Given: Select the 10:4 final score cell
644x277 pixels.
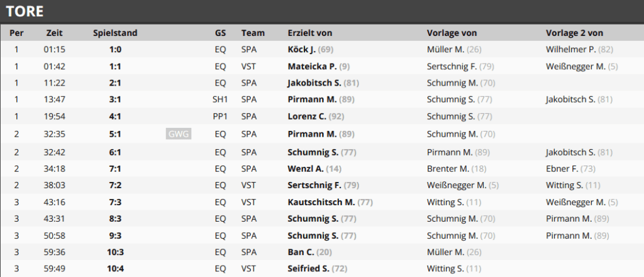Looking at the screenshot, I should [x=115, y=269].
